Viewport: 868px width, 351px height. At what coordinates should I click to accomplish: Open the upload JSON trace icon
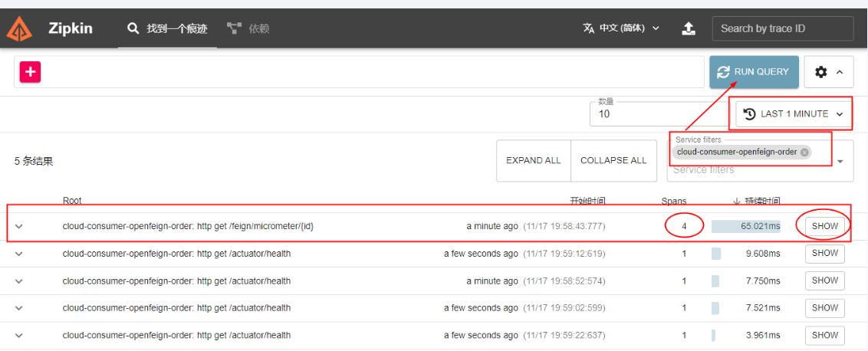pyautogui.click(x=688, y=28)
